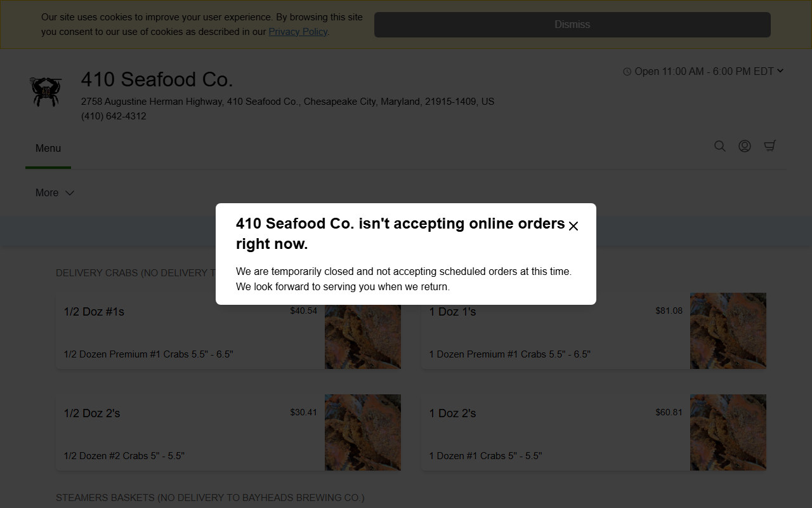Screen dimensions: 812x508
Task: Open the Privacy Policy link
Action: tap(298, 32)
